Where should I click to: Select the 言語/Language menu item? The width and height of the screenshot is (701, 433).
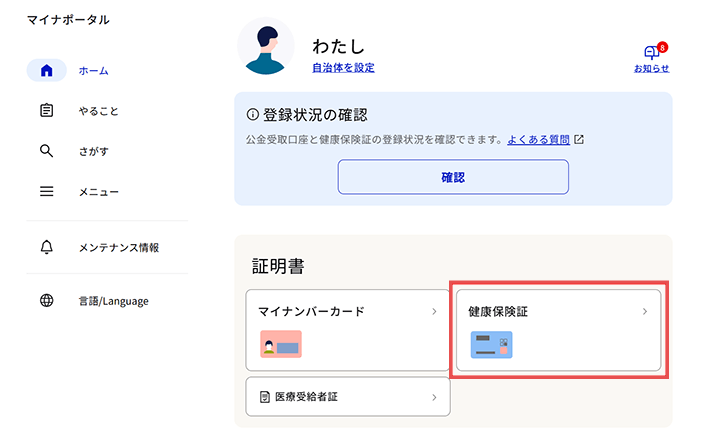113,301
